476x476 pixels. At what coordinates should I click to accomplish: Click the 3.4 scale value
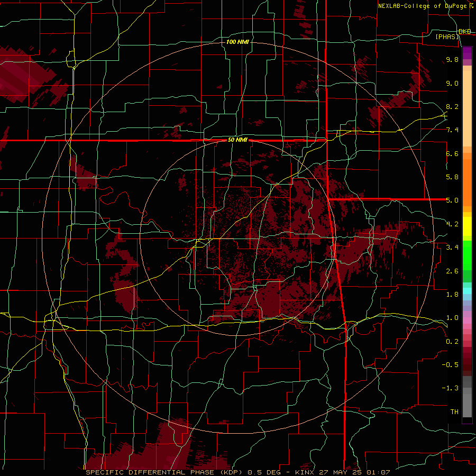(x=452, y=248)
